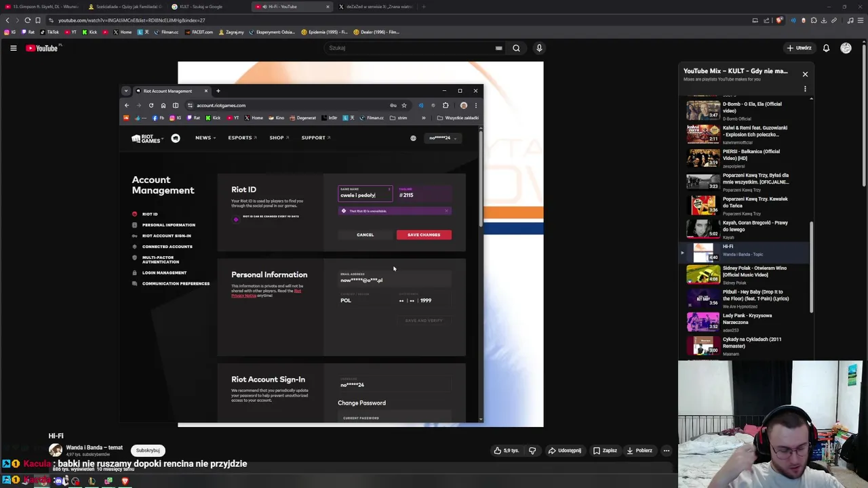Download video with Pobierz button

[639, 451]
